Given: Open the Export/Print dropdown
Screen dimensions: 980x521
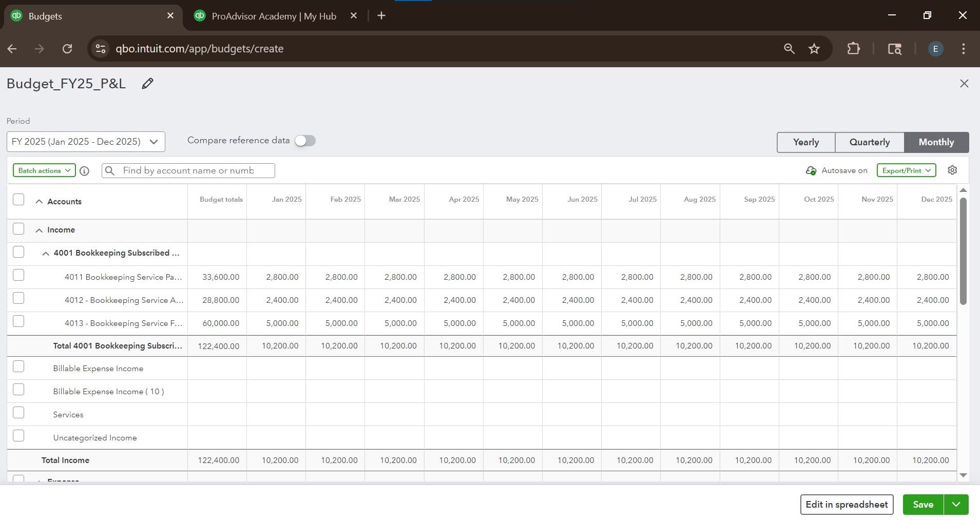Looking at the screenshot, I should [906, 170].
